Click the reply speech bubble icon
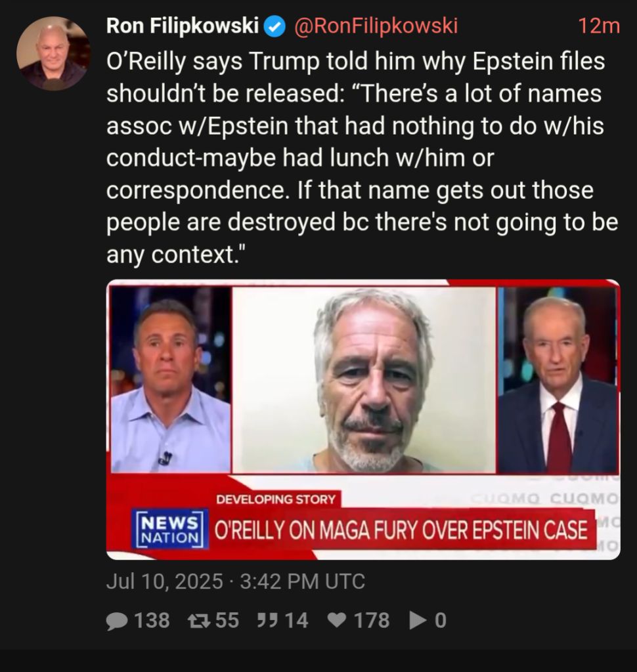This screenshot has height=672, width=637. click(x=117, y=621)
